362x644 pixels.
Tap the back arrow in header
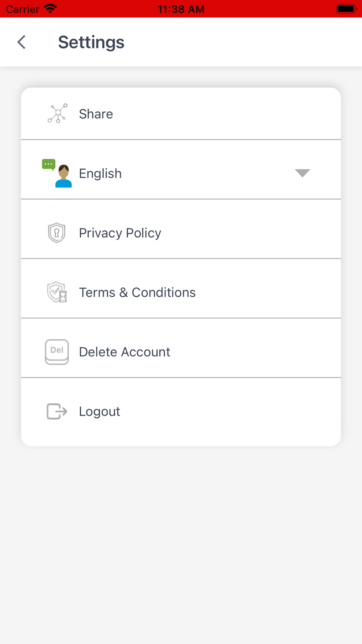(22, 42)
